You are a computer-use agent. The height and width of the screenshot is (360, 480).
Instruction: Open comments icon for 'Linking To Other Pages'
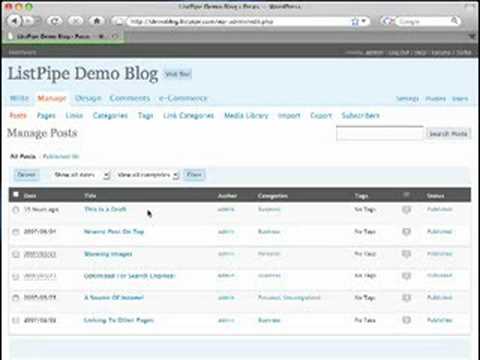coord(406,320)
